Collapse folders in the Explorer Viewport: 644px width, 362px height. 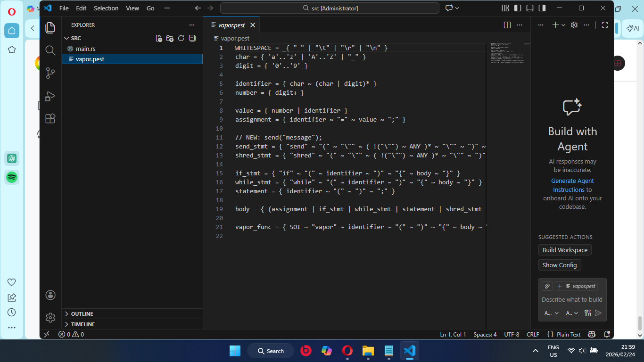coord(192,38)
